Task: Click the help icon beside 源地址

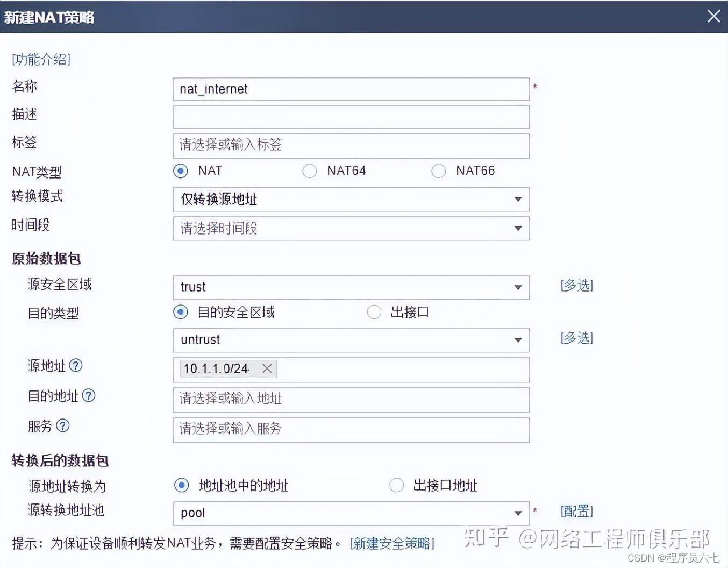Action: 76,366
